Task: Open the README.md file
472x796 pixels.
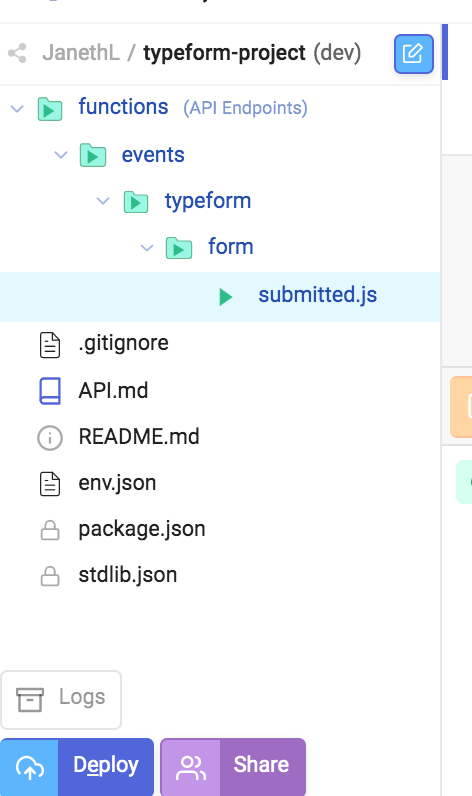Action: (x=139, y=437)
